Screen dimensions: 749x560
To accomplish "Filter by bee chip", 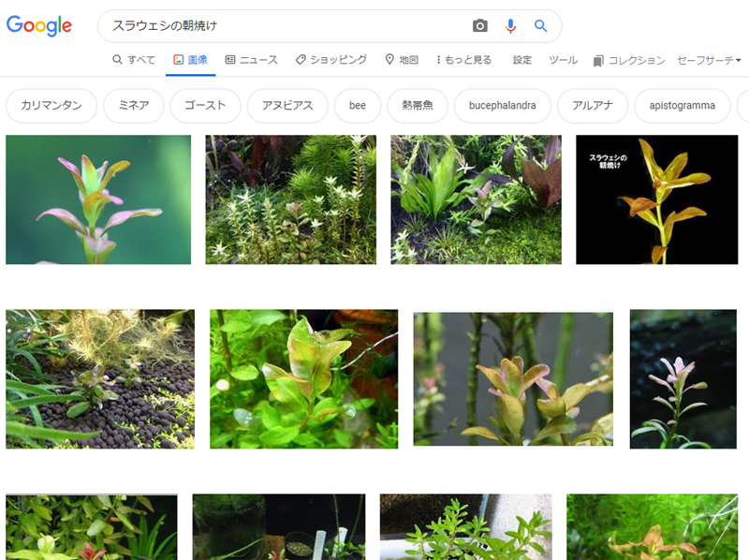I will 358,106.
